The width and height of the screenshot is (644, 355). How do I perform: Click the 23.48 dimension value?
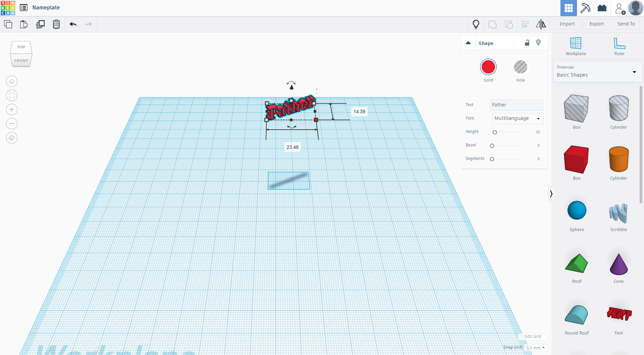(x=292, y=147)
